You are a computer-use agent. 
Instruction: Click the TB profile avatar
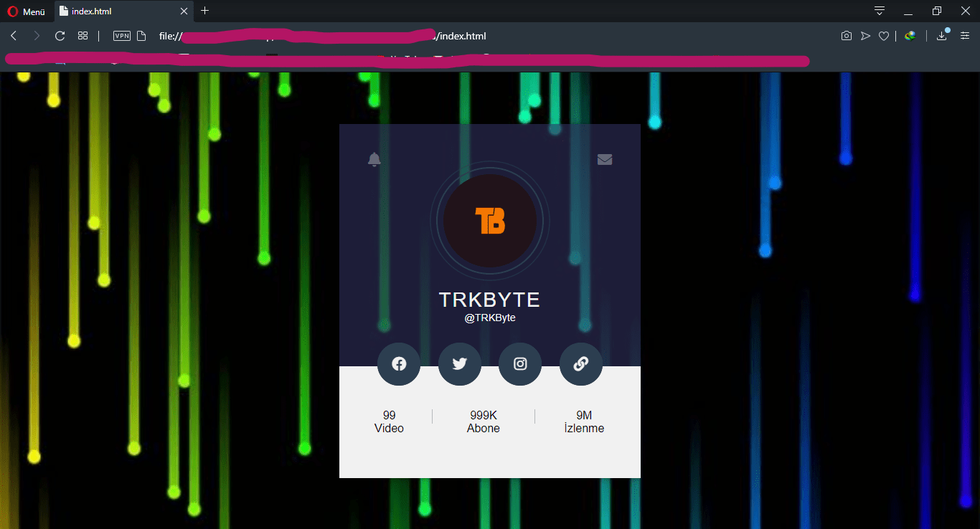[490, 221]
